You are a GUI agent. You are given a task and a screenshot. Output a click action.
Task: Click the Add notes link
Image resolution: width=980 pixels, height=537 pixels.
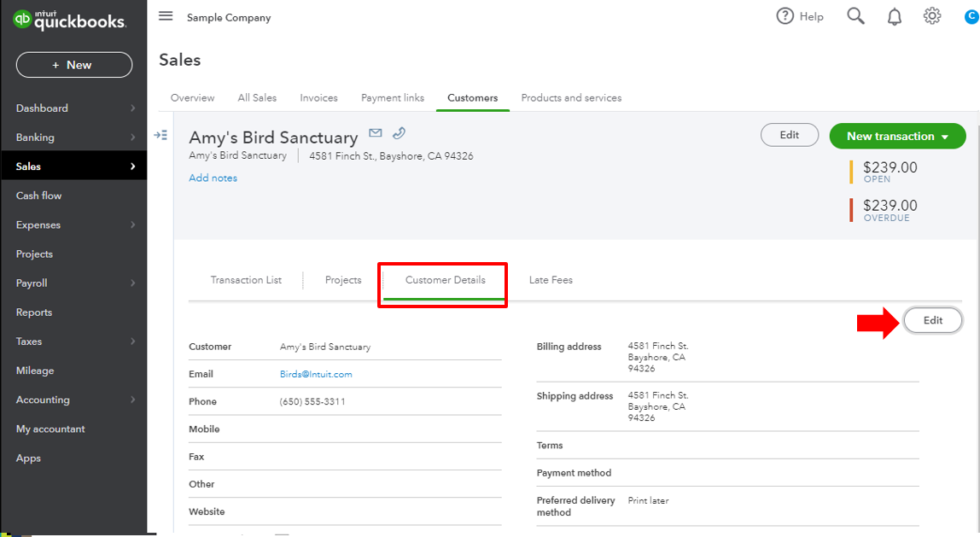(213, 178)
